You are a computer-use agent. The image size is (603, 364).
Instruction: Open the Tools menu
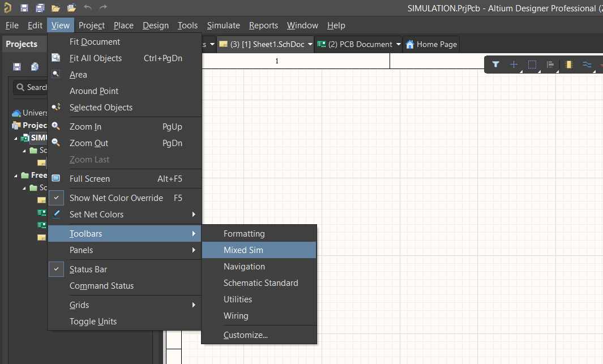coord(187,25)
